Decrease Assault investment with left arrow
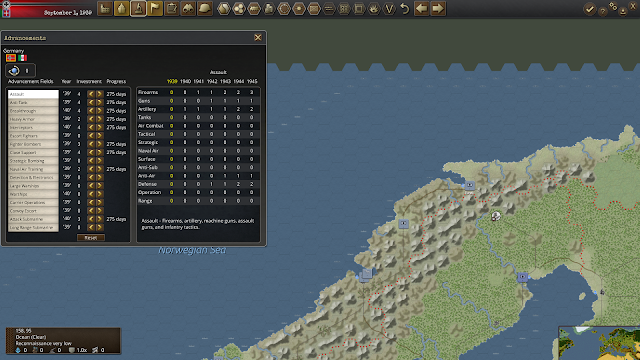The width and height of the screenshot is (640, 360). click(x=91, y=94)
